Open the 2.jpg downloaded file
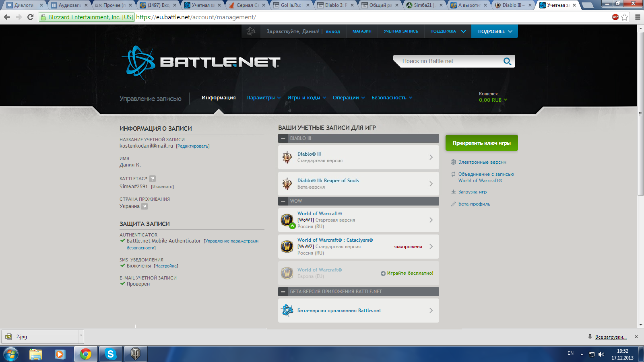 coord(40,337)
